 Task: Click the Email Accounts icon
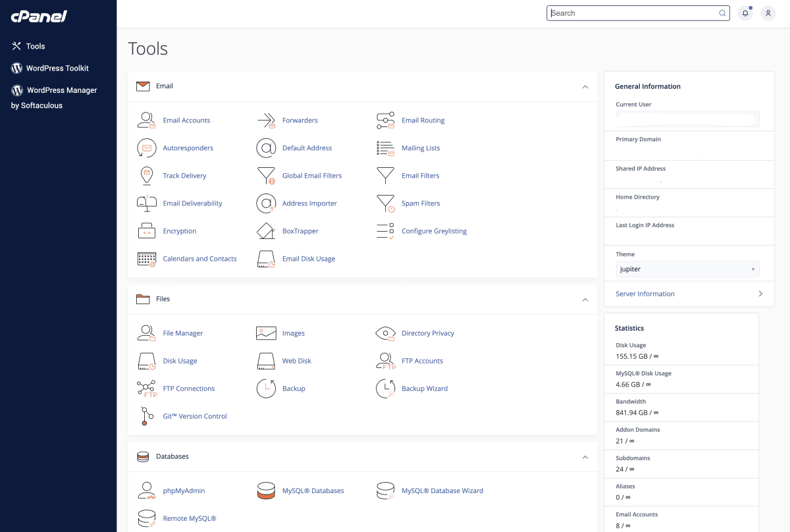pos(146,120)
